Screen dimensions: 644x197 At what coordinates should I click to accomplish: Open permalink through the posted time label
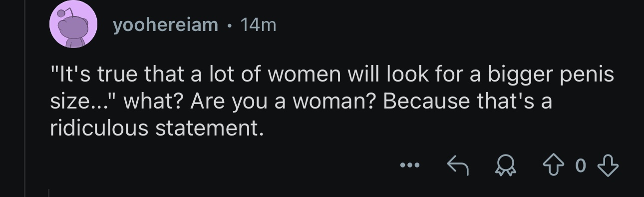click(x=258, y=24)
